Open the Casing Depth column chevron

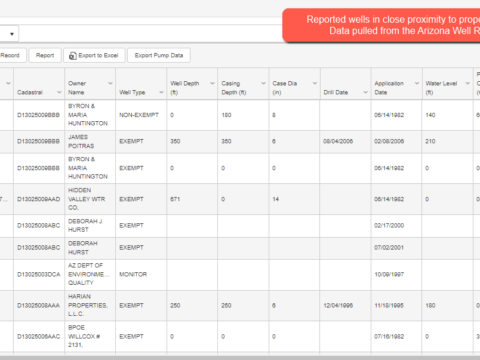[263, 83]
